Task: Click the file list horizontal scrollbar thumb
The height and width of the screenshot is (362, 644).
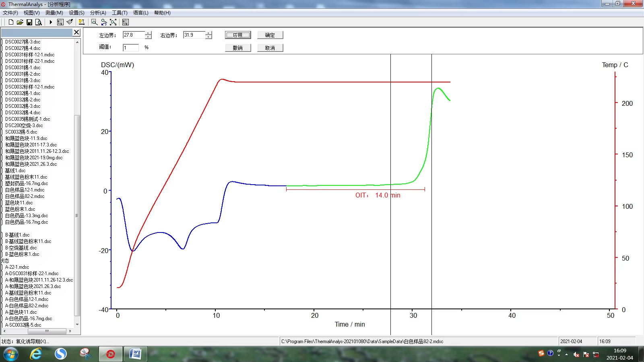Action: coord(47,331)
